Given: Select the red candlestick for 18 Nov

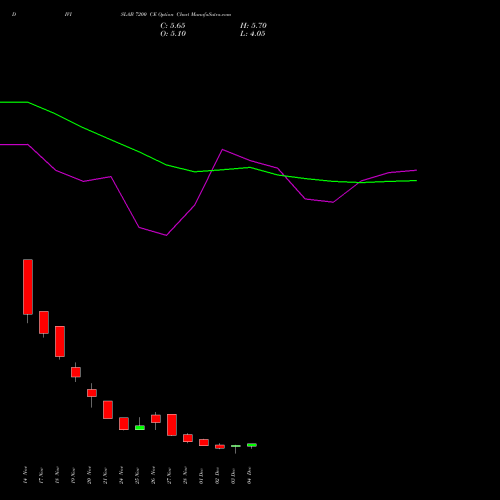Looking at the screenshot, I should click(60, 341).
